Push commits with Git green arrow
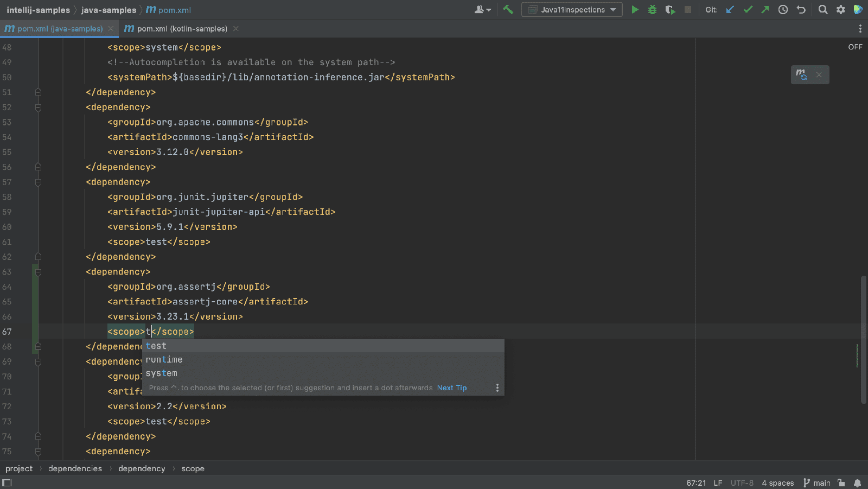868x489 pixels. click(765, 10)
